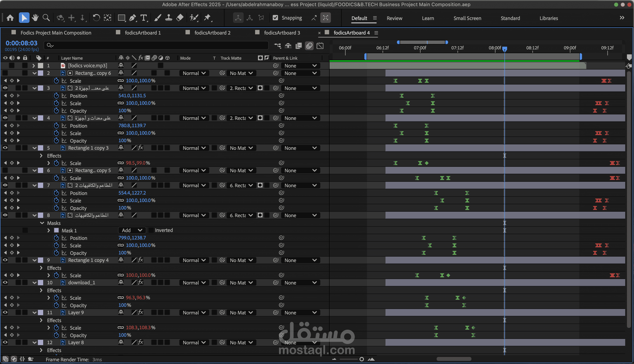Select the Horizontal Type tool
Screen dimensions: 634x364
144,18
